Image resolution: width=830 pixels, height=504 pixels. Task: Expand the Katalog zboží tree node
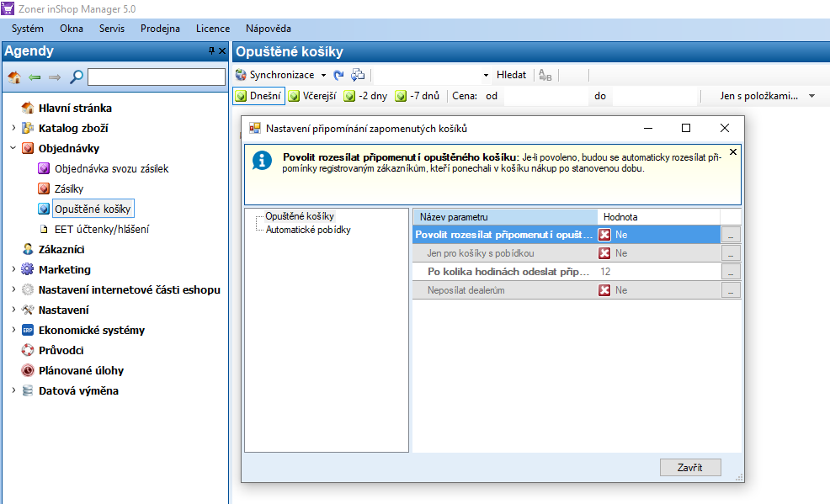[13, 129]
